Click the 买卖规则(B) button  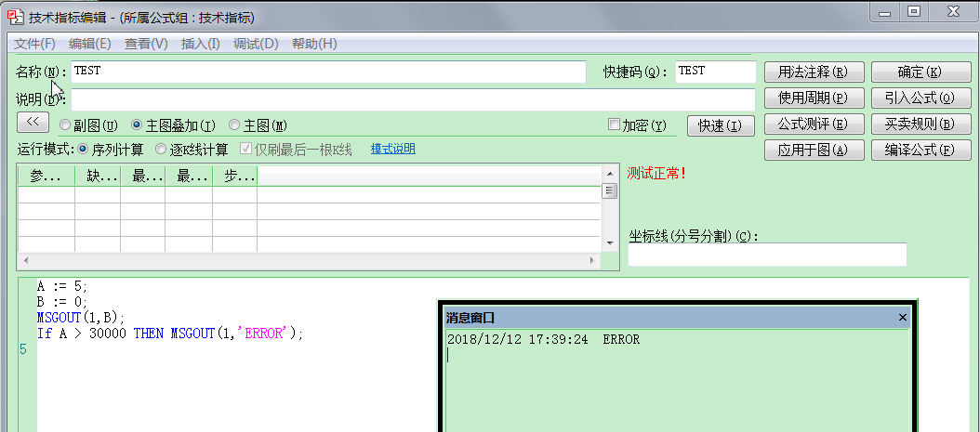point(920,124)
